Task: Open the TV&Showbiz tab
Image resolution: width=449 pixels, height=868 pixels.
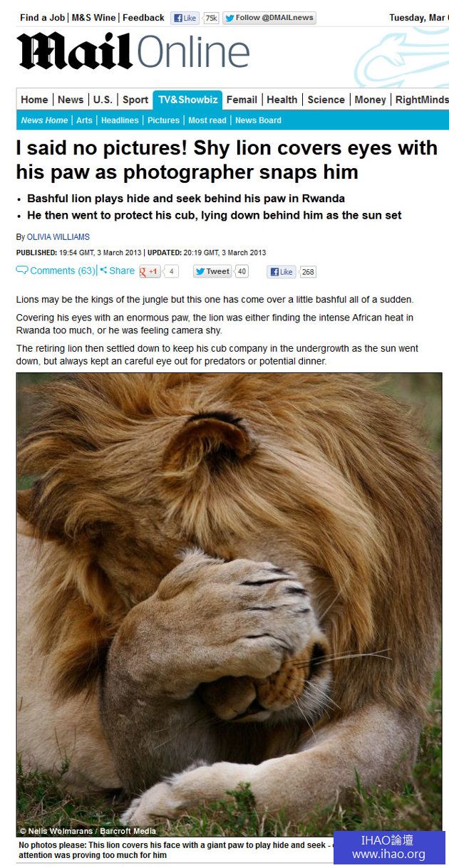Action: click(x=188, y=100)
